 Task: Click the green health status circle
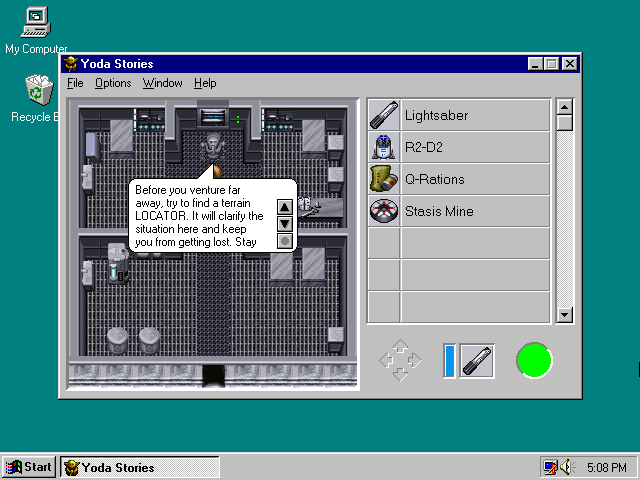(534, 360)
